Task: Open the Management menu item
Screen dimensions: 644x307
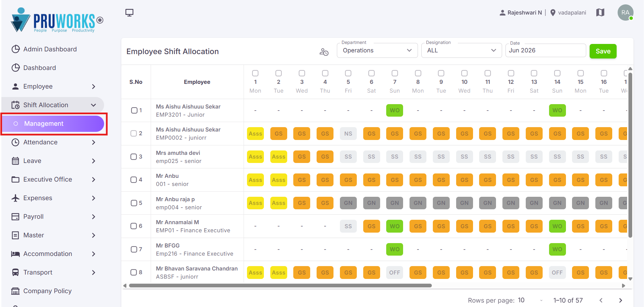Action: (x=53, y=124)
